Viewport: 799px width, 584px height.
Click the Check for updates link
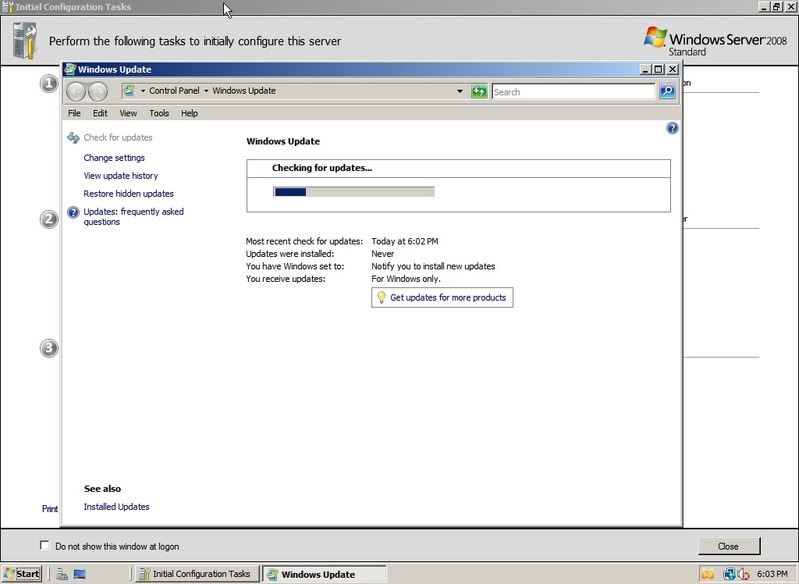[118, 138]
